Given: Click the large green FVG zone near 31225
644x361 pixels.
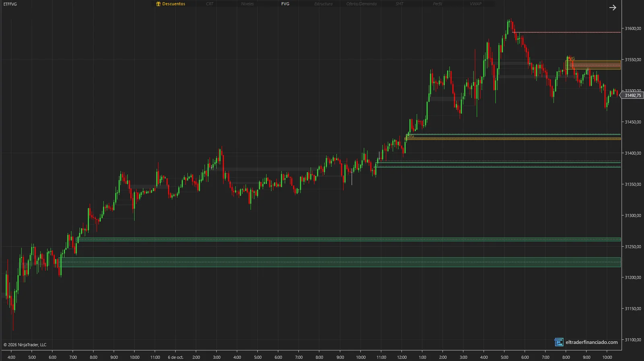Looking at the screenshot, I should (340, 262).
